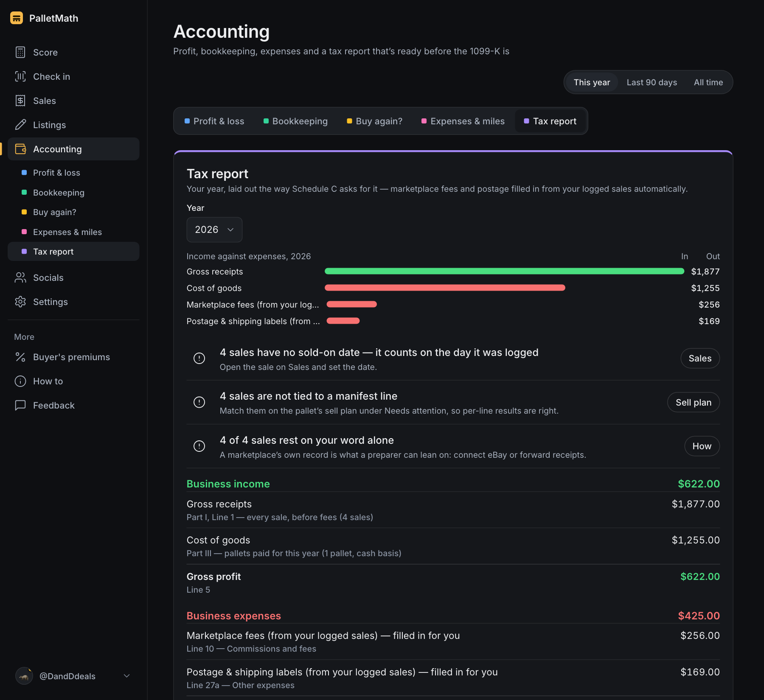
Task: Click the Feedback speech bubble icon
Action: point(20,405)
